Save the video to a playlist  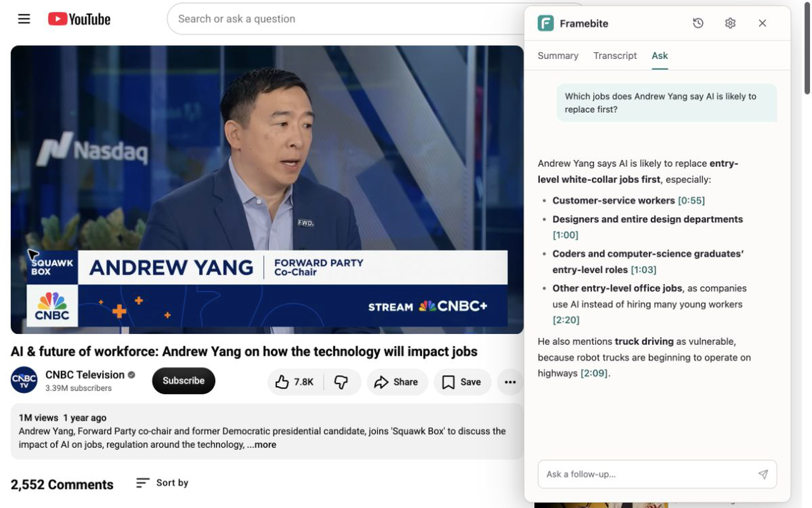pos(462,382)
